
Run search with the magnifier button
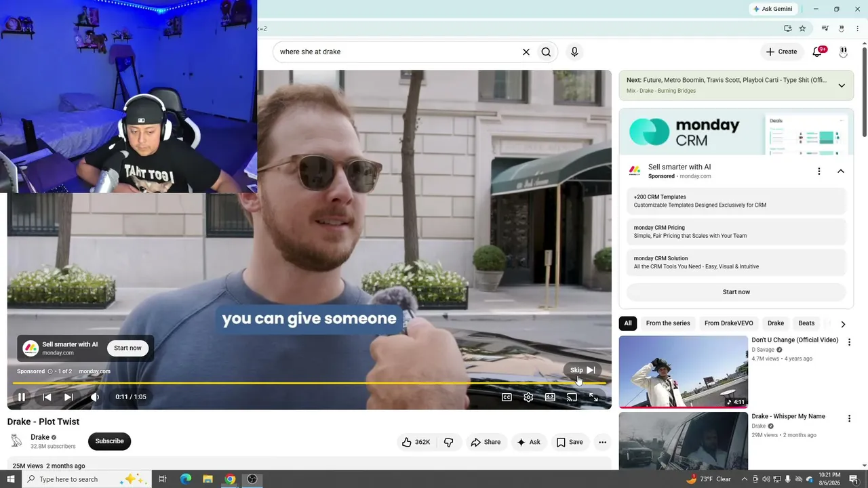tap(546, 52)
